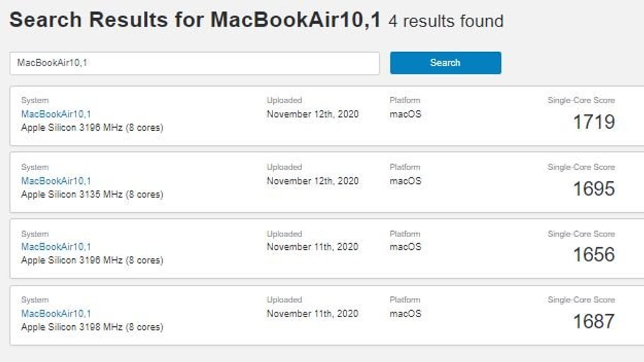Viewport: 644px width, 362px height.
Task: Select the Apple Silicon 3135 MHz description
Action: coord(92,195)
